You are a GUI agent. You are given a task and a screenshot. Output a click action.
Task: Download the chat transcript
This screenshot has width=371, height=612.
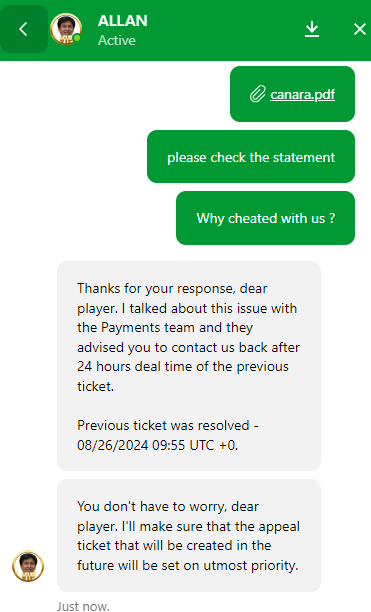pos(312,30)
